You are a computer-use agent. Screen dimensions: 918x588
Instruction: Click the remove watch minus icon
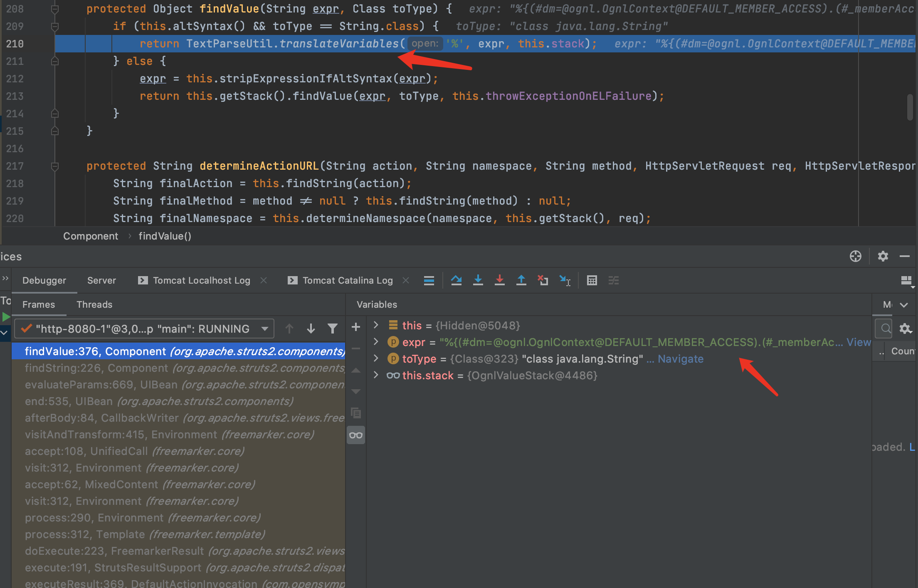pos(356,348)
